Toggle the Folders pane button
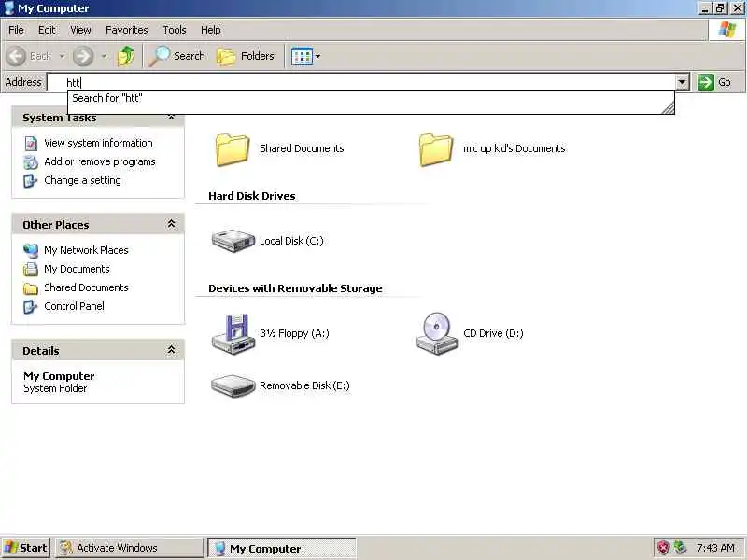Screen dimensions: 747x560 click(246, 56)
